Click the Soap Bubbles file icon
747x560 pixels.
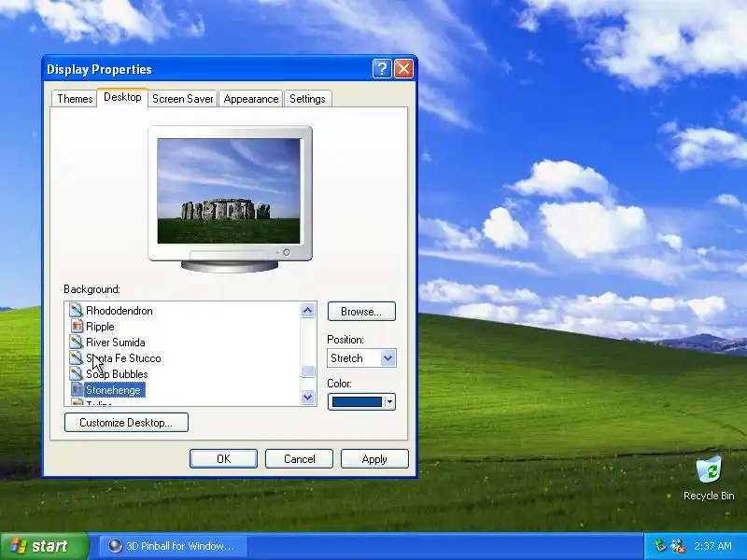[76, 373]
